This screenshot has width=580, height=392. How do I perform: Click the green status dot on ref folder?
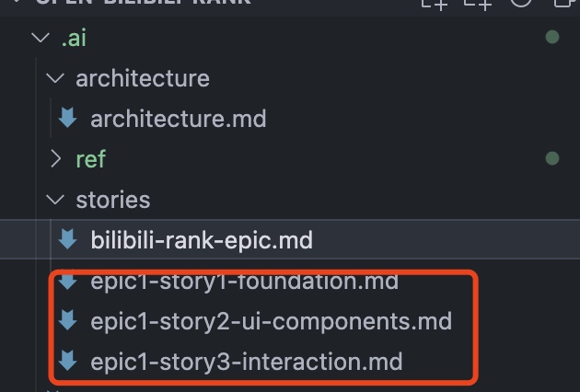[x=552, y=158]
